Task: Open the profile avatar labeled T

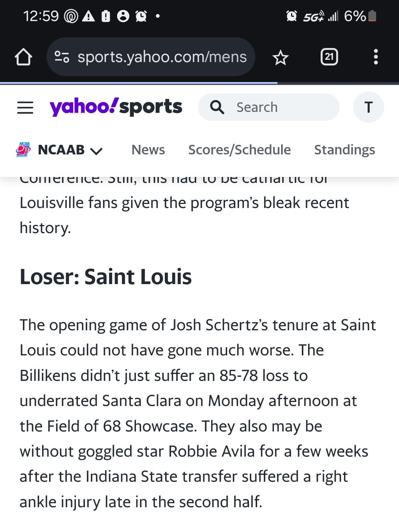Action: (x=368, y=107)
